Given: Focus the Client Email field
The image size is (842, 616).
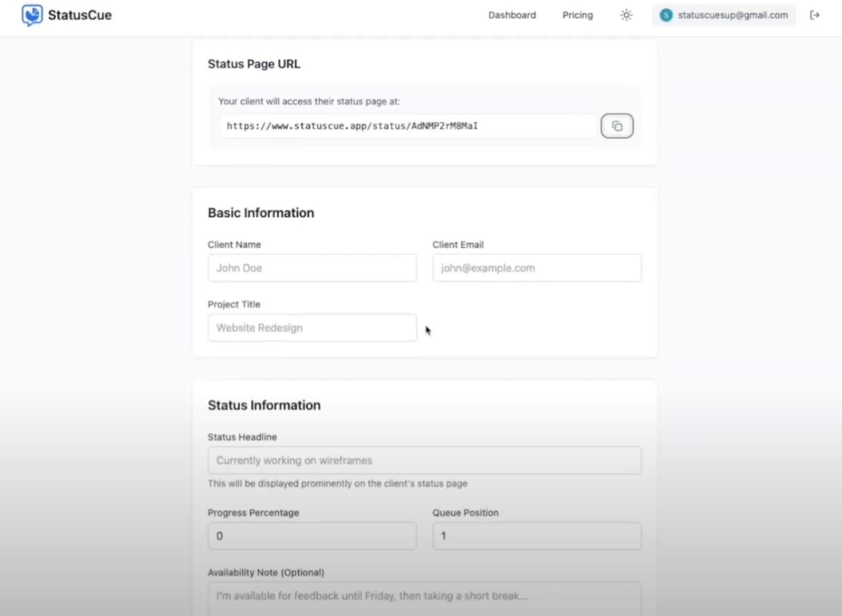Looking at the screenshot, I should click(x=537, y=268).
